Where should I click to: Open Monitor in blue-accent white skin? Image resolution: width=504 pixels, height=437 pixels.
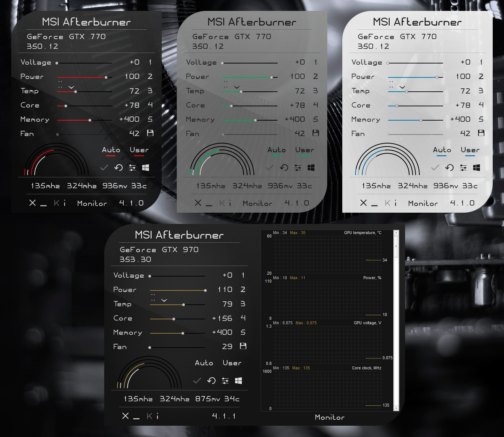(423, 203)
